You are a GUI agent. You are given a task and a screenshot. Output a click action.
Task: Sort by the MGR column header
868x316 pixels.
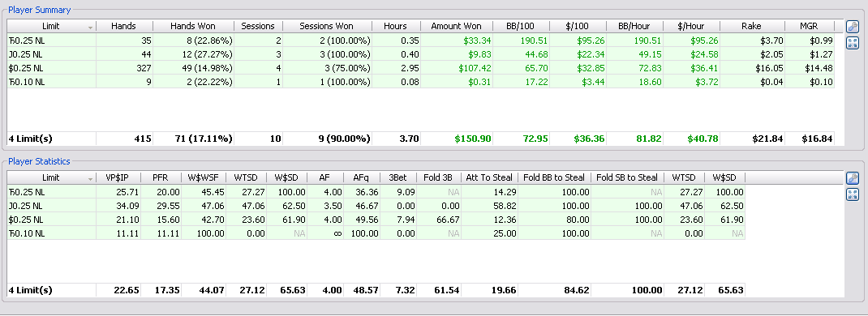pyautogui.click(x=809, y=26)
